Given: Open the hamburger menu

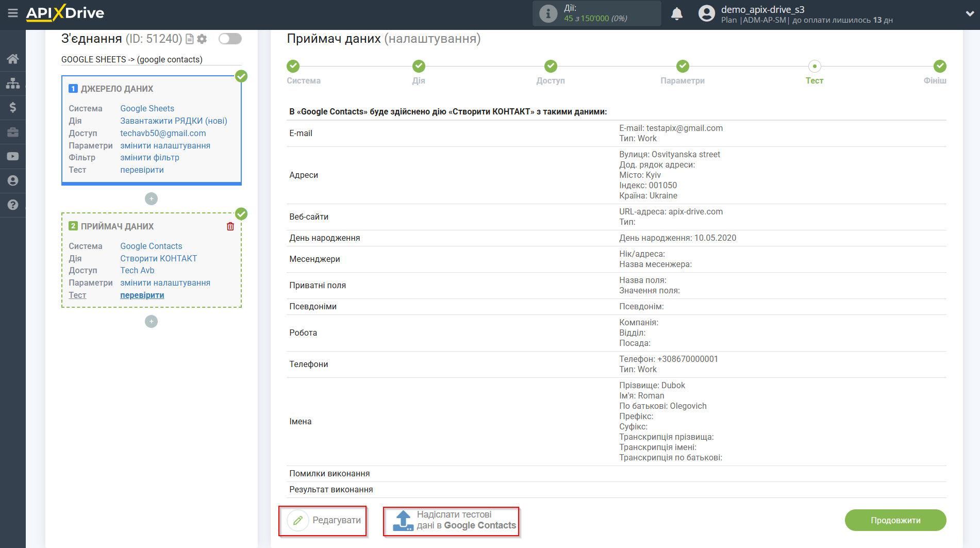Looking at the screenshot, I should click(x=13, y=13).
